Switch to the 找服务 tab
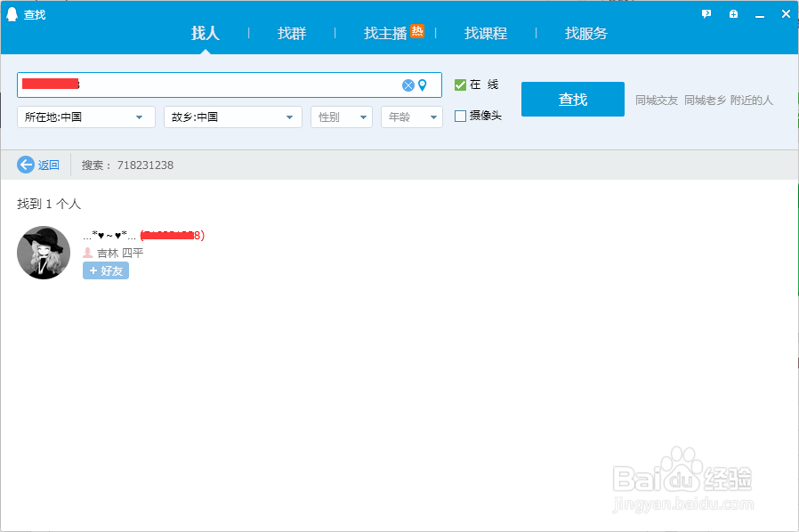The width and height of the screenshot is (799, 532). [x=586, y=33]
